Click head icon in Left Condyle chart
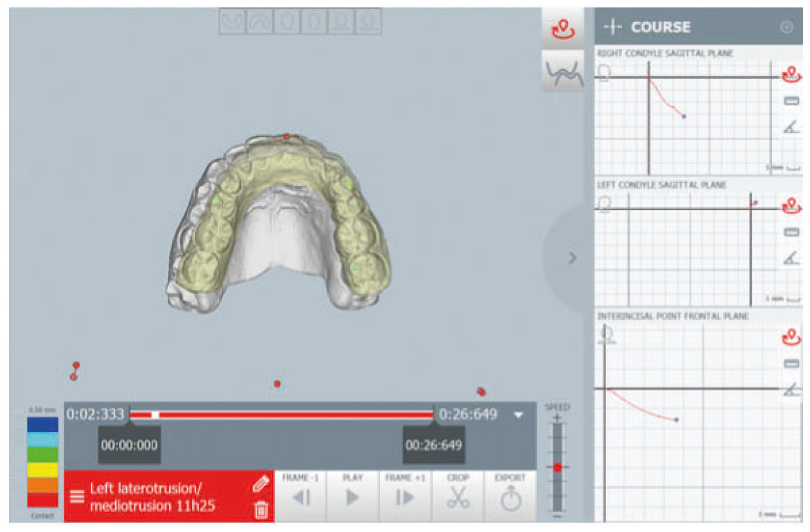810x532 pixels. click(x=603, y=204)
